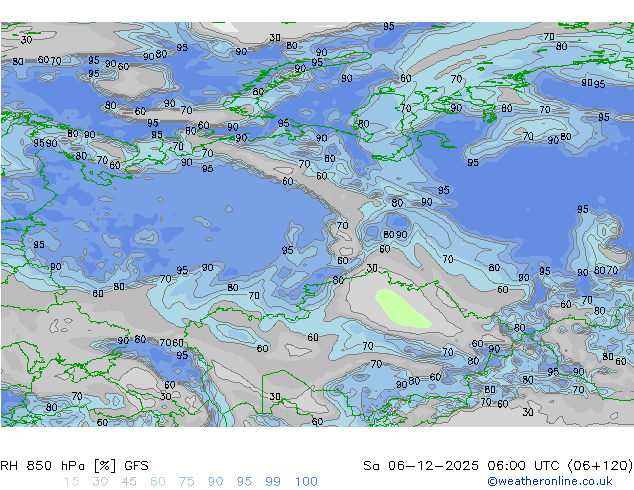Click the light green dry area on map
This screenshot has height=490, width=634.
pyautogui.click(x=402, y=308)
